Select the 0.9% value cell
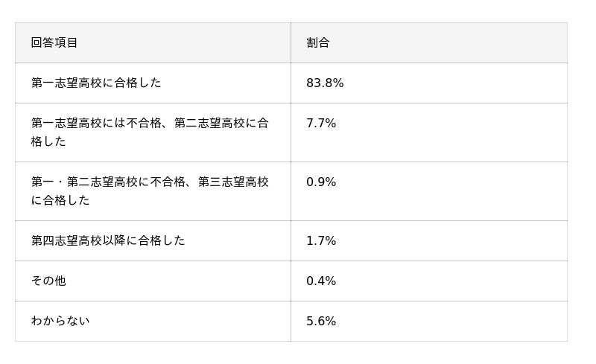Viewport: 596px width, 364px height. pos(321,182)
